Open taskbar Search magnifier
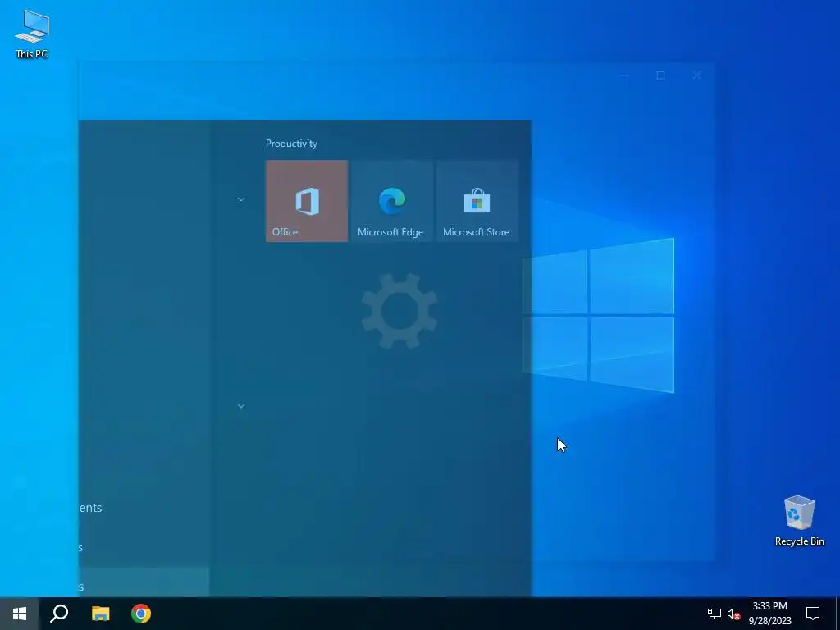The image size is (840, 630). 59,614
